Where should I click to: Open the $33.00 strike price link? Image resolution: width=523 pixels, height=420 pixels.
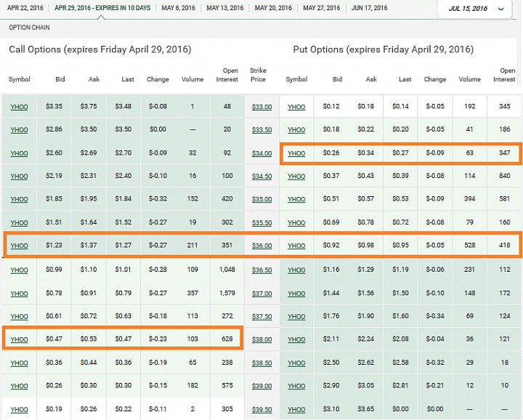coord(261,107)
